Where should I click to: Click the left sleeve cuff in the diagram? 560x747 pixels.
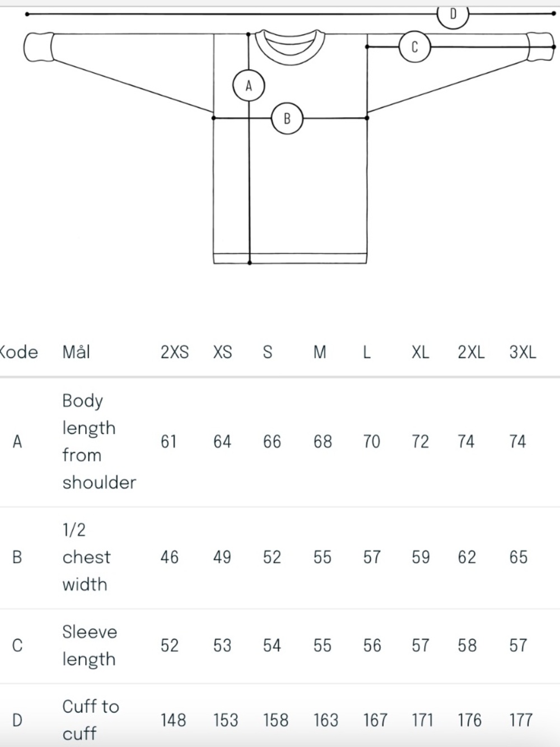pyautogui.click(x=39, y=47)
